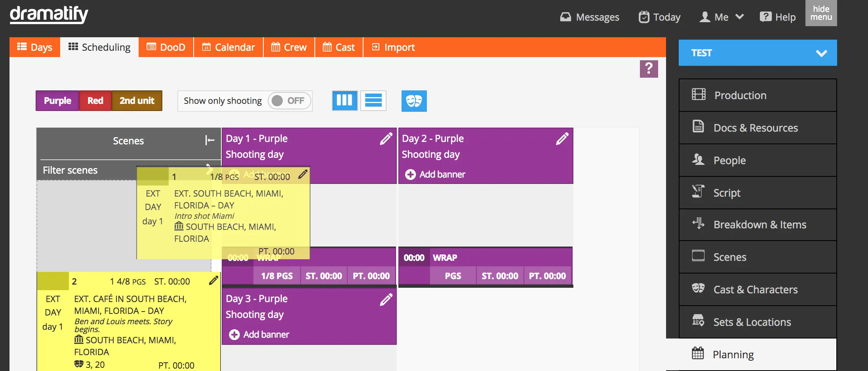Screen dimensions: 868x371
Task: Click the Docs & Resources document icon
Action: pos(698,126)
